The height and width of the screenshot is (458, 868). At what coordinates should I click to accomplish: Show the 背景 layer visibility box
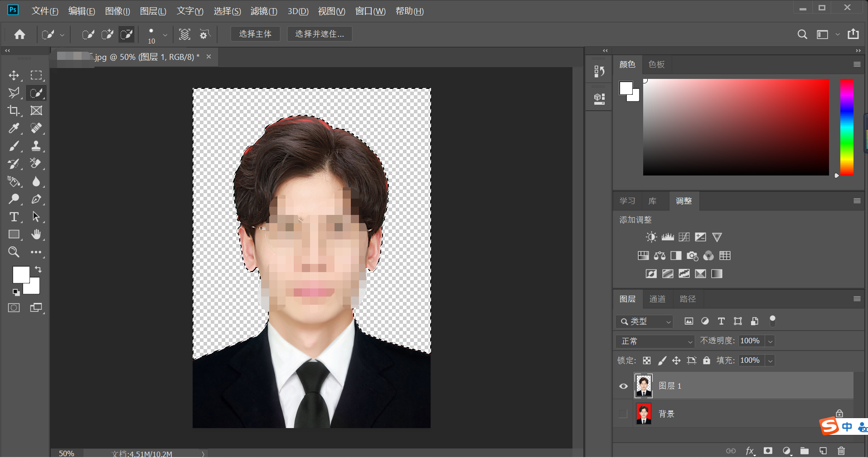pos(623,414)
